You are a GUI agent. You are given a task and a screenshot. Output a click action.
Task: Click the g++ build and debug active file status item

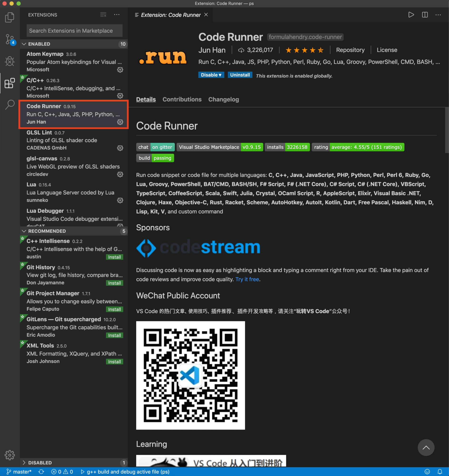tap(125, 472)
